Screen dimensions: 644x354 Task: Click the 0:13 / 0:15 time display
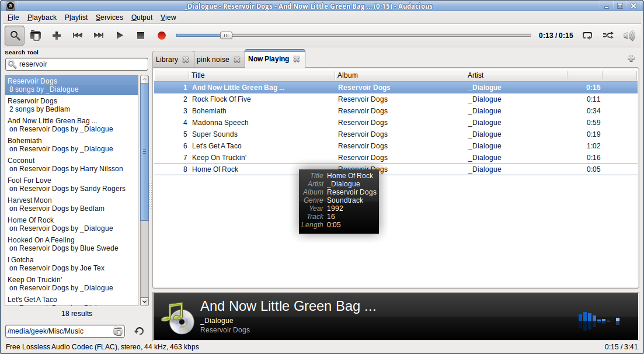pyautogui.click(x=556, y=36)
